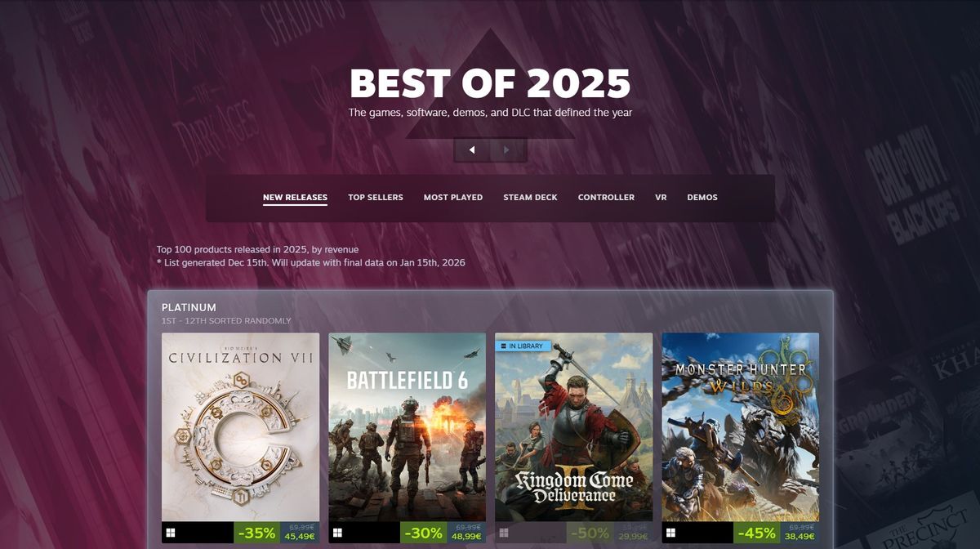Screen dimensions: 980x549
Task: Click the right arrow year navigation button
Action: [x=507, y=150]
